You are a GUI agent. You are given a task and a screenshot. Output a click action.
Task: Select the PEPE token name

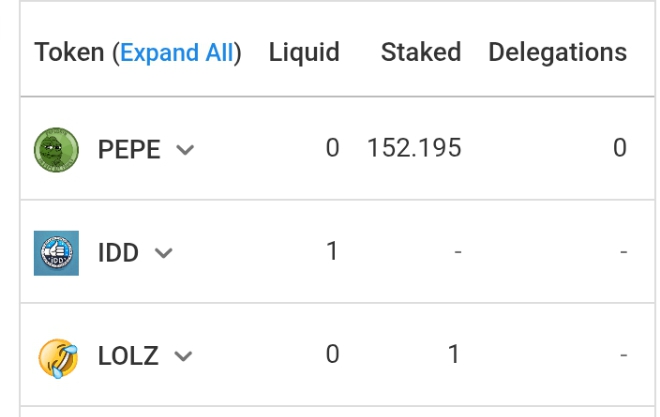pyautogui.click(x=129, y=149)
